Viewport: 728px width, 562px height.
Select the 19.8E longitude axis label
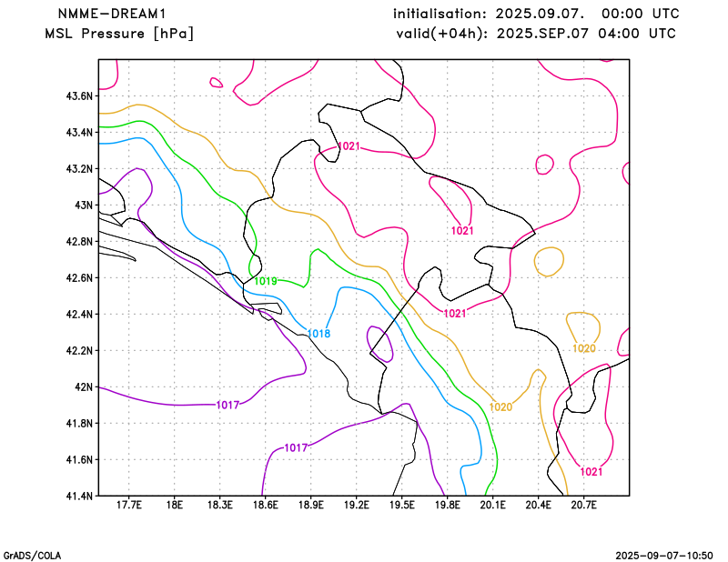pyautogui.click(x=448, y=505)
